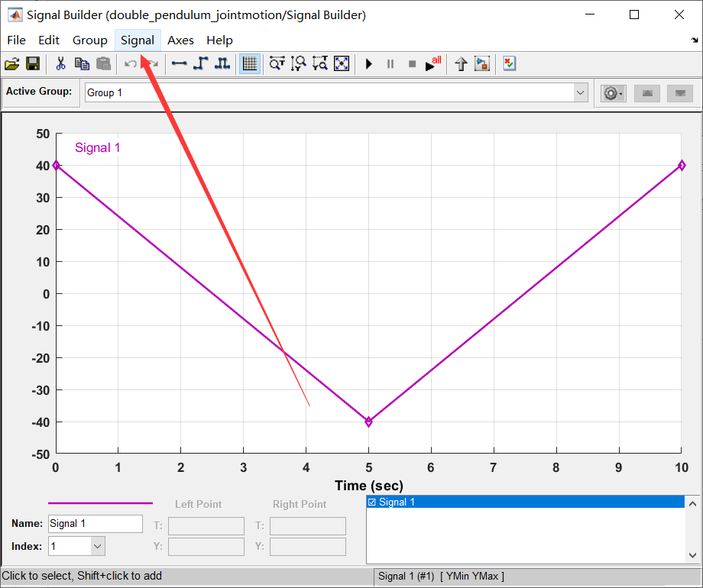703x588 pixels.
Task: Open the Axes menu
Action: pos(180,40)
